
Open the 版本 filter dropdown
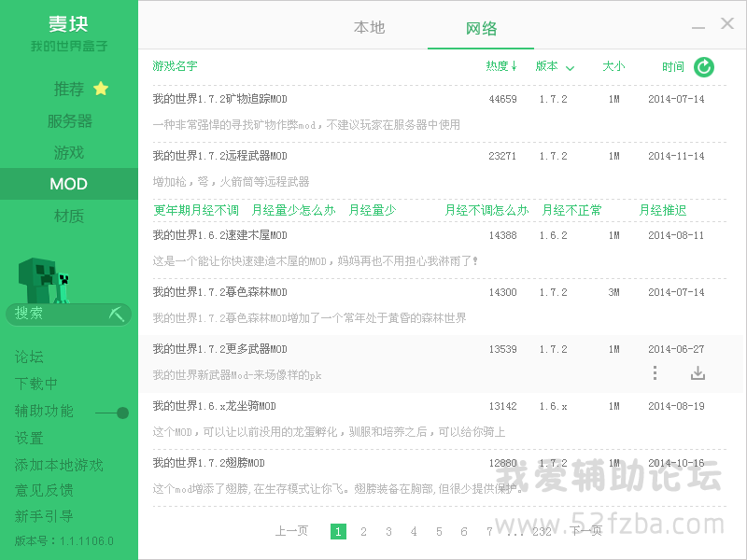555,66
